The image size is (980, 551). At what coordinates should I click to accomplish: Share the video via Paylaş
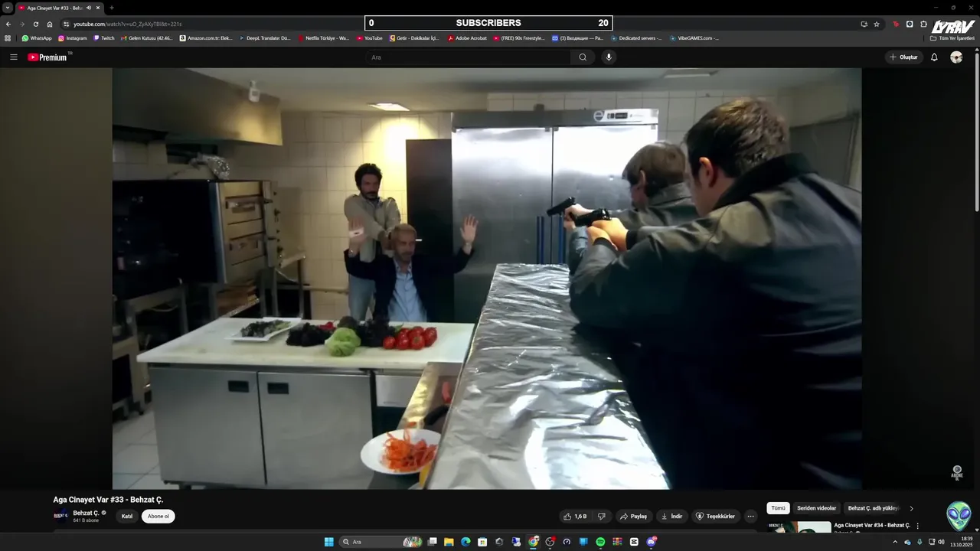tap(633, 517)
